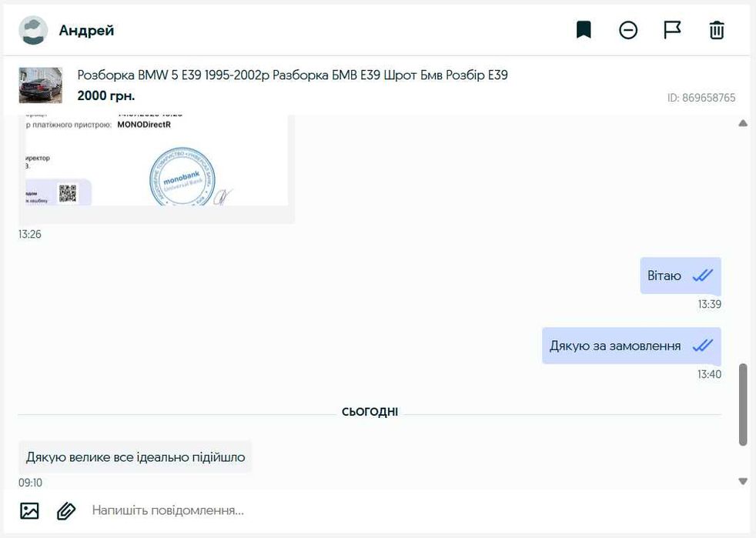Select the Вітаю message bubble
The image size is (756, 538).
point(681,276)
